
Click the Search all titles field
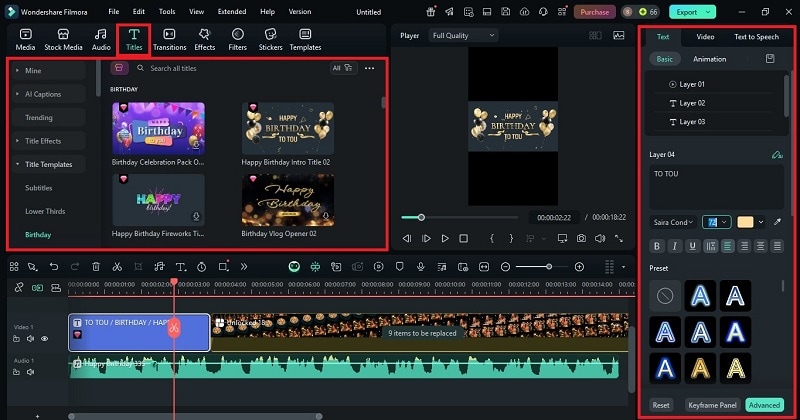click(x=230, y=68)
